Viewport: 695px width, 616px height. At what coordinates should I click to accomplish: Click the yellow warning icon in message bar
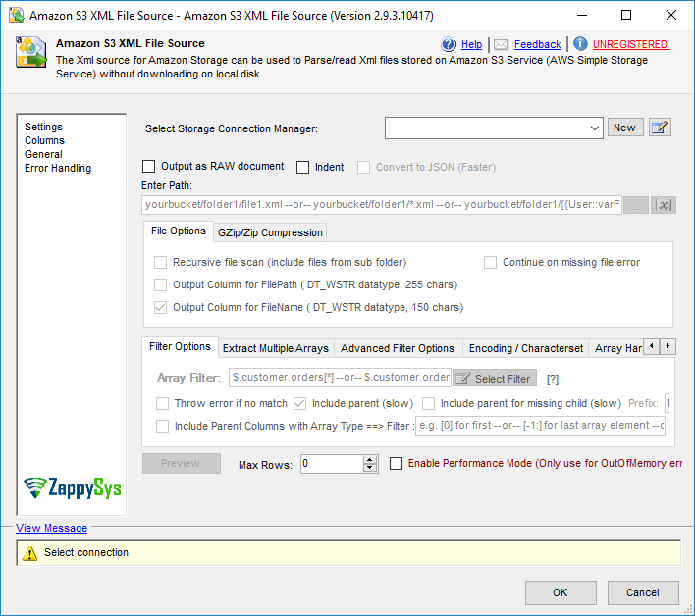[29, 553]
